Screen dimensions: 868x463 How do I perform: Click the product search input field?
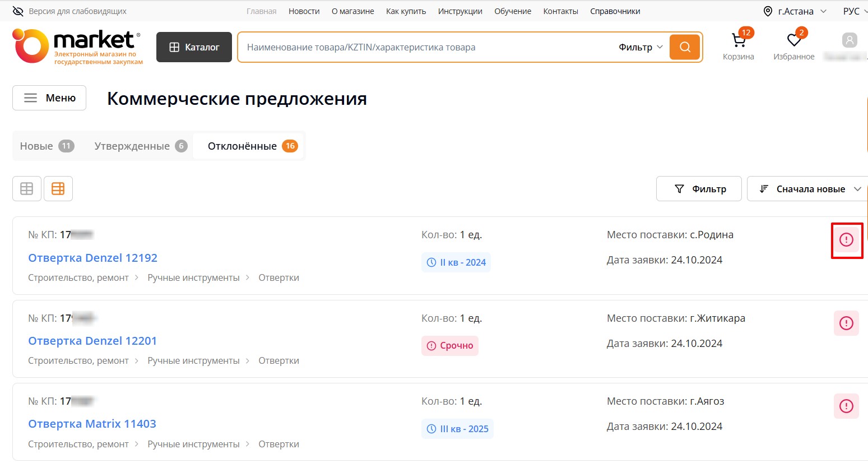click(x=426, y=47)
